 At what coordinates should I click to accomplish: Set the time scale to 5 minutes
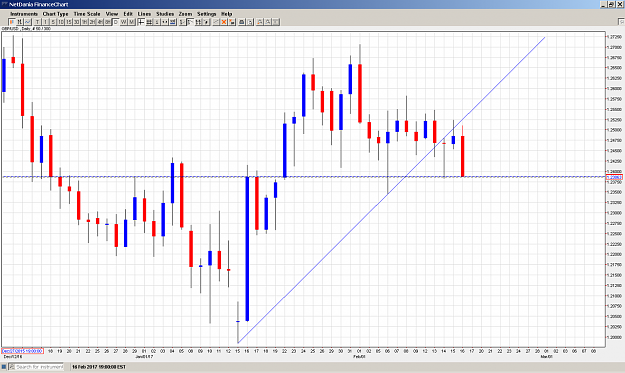coord(53,22)
